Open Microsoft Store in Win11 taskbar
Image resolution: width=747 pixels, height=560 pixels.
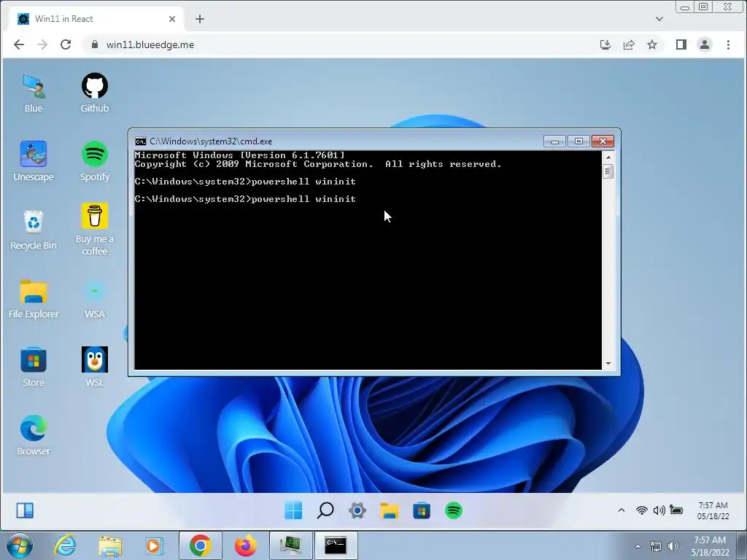tap(422, 510)
